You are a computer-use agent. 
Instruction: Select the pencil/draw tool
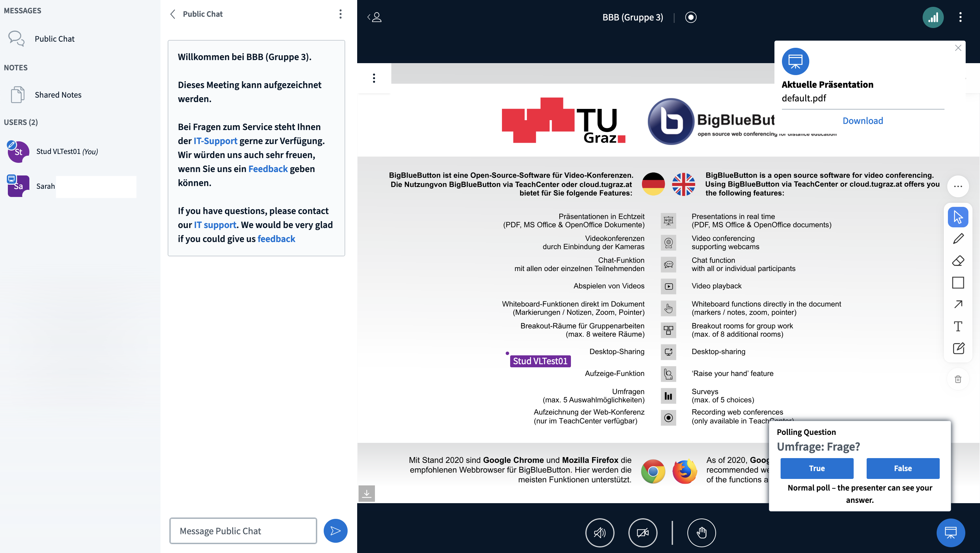958,239
